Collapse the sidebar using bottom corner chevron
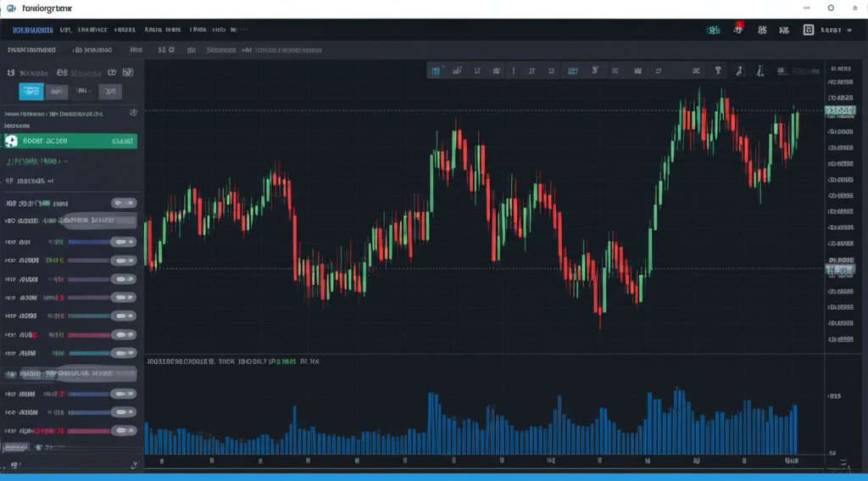 134,465
